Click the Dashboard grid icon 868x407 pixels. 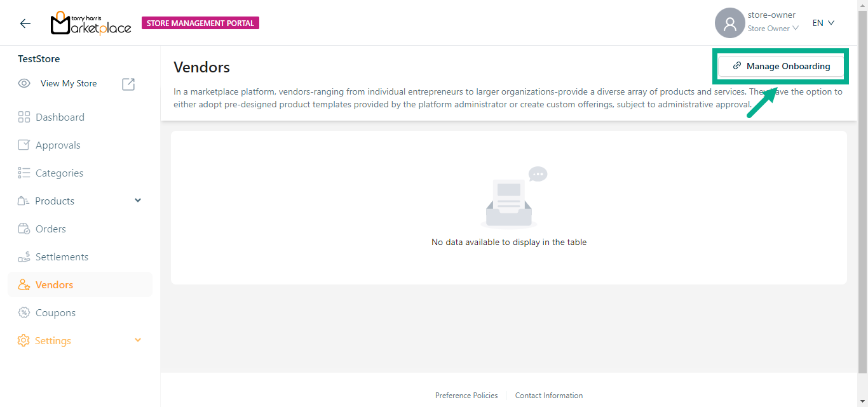click(x=24, y=117)
